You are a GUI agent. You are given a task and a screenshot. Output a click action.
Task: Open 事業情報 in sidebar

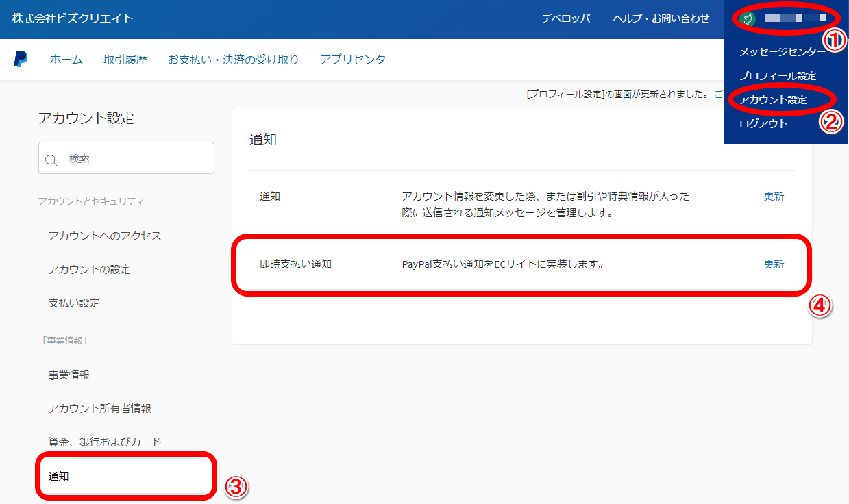pyautogui.click(x=69, y=375)
